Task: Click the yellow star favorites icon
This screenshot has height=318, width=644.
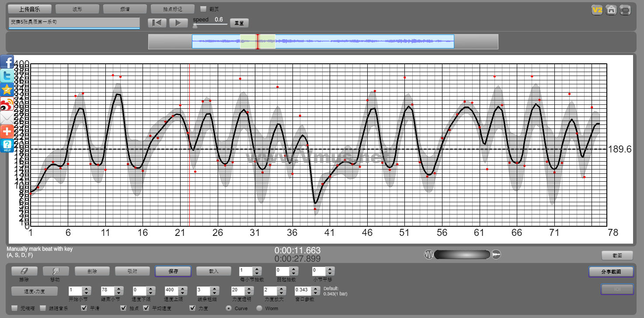Action: pyautogui.click(x=7, y=90)
